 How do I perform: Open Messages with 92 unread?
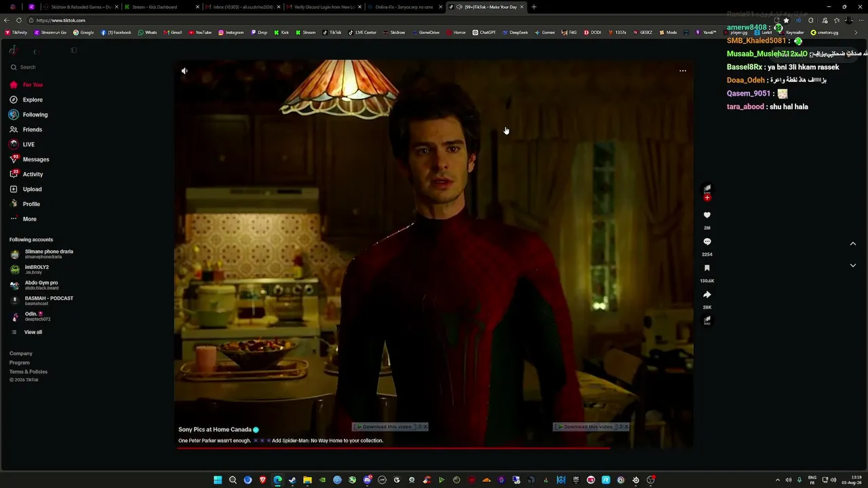click(29, 159)
